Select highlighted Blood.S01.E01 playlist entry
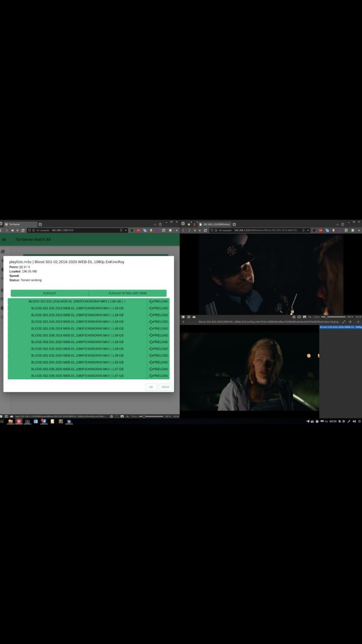The width and height of the screenshot is (362, 644). click(341, 327)
